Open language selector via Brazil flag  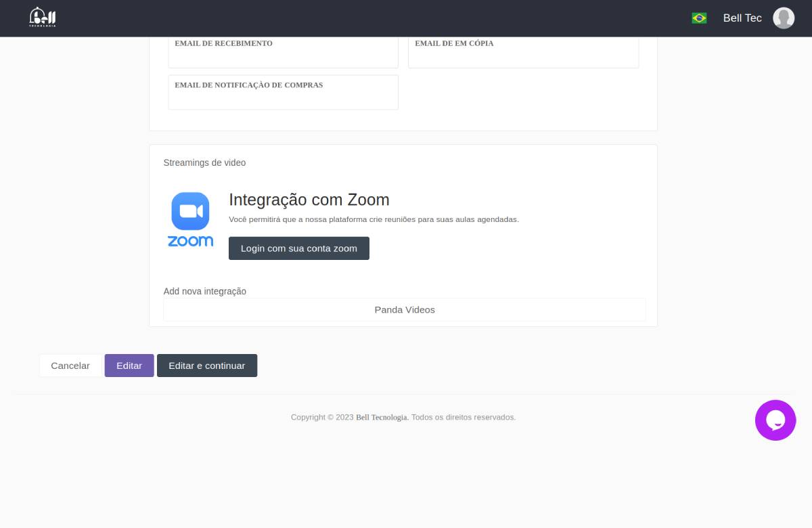(x=699, y=18)
